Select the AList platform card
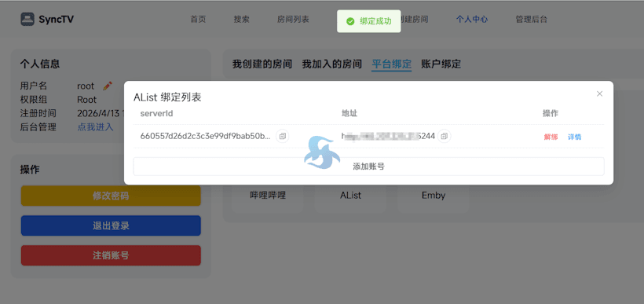 tap(351, 196)
